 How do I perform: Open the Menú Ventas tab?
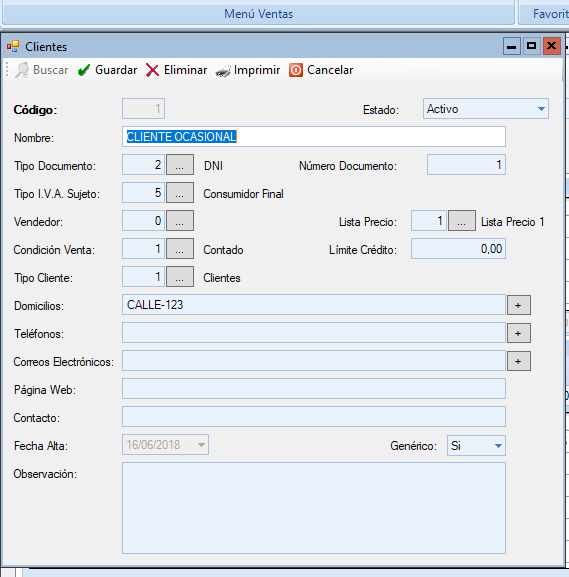pyautogui.click(x=258, y=14)
